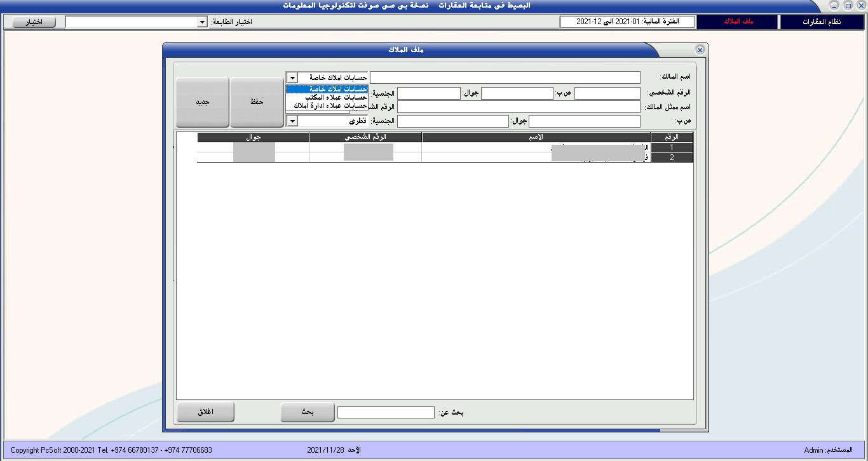Image resolution: width=868 pixels, height=461 pixels.
Task: Click the بحث عن search text field
Action: tap(386, 413)
